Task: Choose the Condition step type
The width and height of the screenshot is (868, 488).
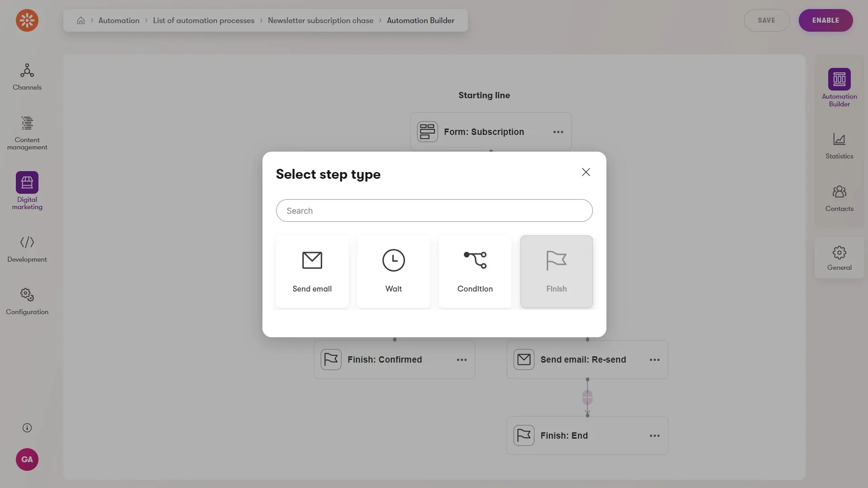Action: pos(475,272)
